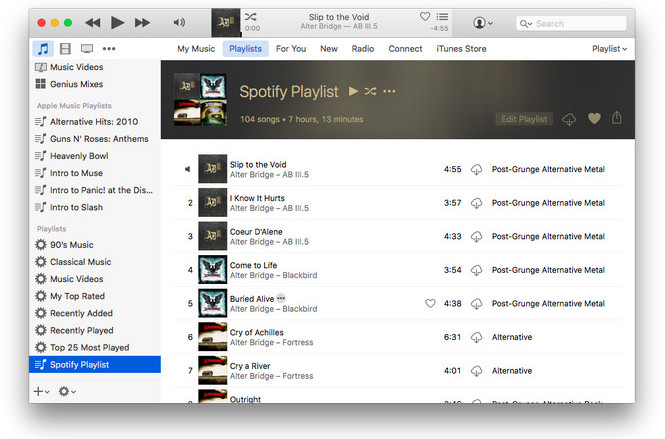Viewport: 665px width, 439px height.
Task: Click the Search field
Action: [x=572, y=23]
